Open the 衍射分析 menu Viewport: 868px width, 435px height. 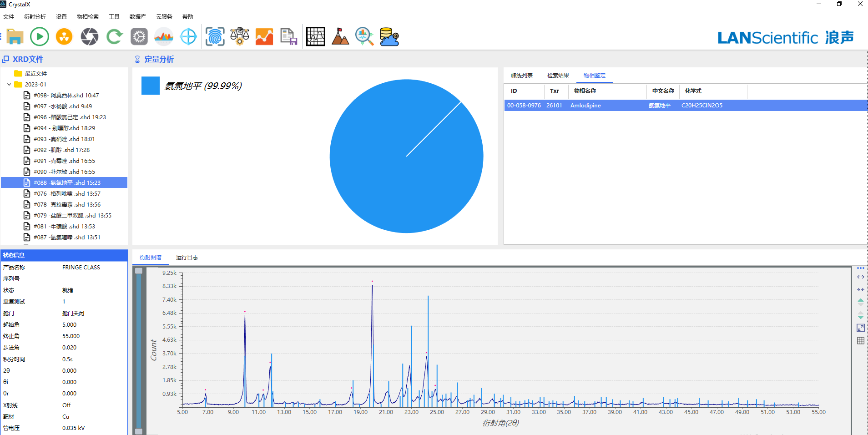(x=35, y=17)
